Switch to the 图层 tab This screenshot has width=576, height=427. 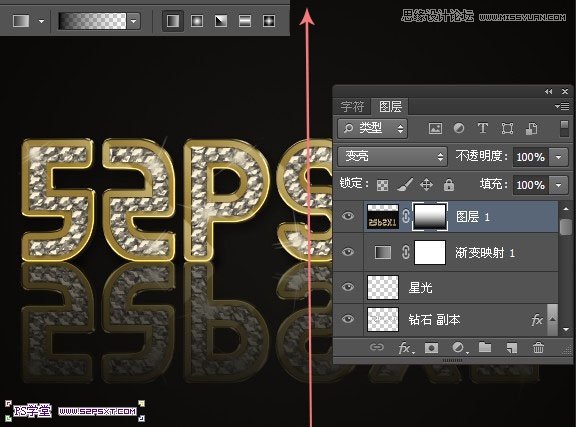pos(390,107)
